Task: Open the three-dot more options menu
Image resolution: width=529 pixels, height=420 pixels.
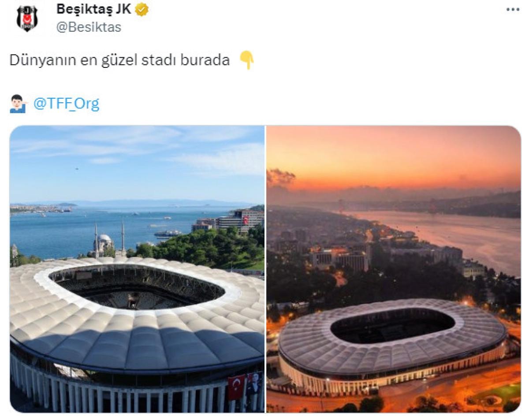Action: click(513, 10)
